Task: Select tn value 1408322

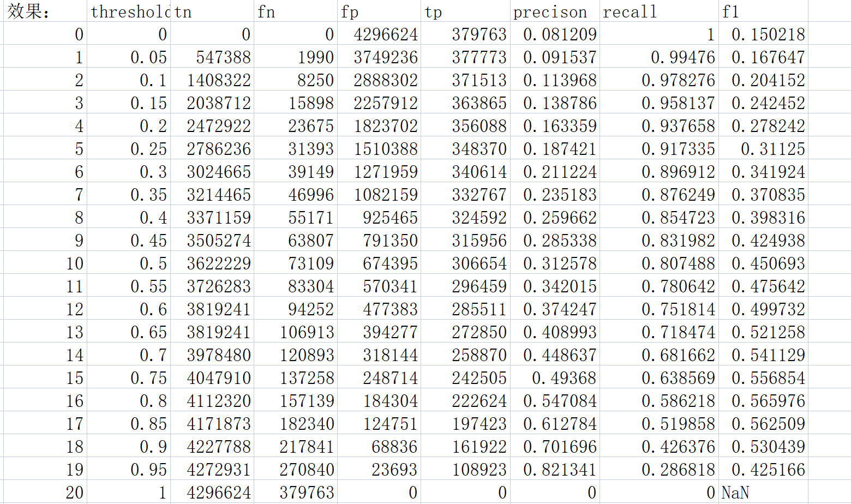Action: tap(212, 80)
